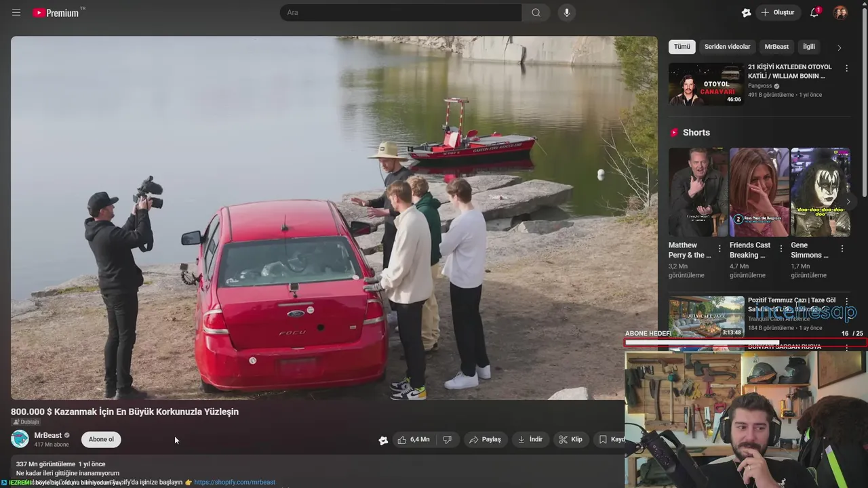Play the Friends Cast Breaking short
This screenshot has height=488, width=868.
coord(759,192)
